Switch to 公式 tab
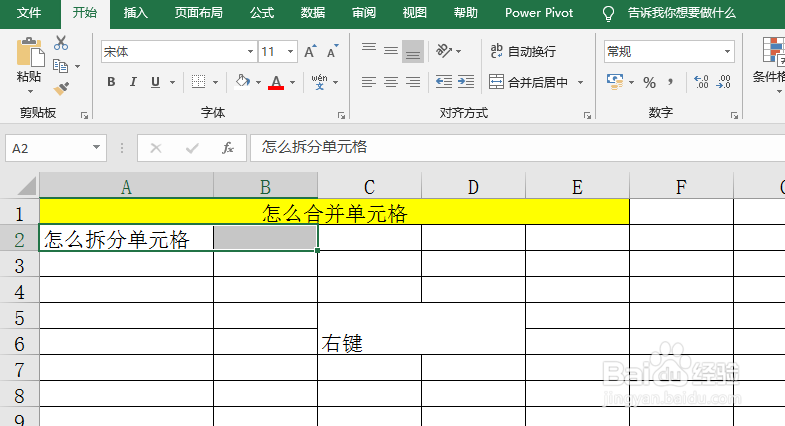This screenshot has height=426, width=785. [262, 13]
